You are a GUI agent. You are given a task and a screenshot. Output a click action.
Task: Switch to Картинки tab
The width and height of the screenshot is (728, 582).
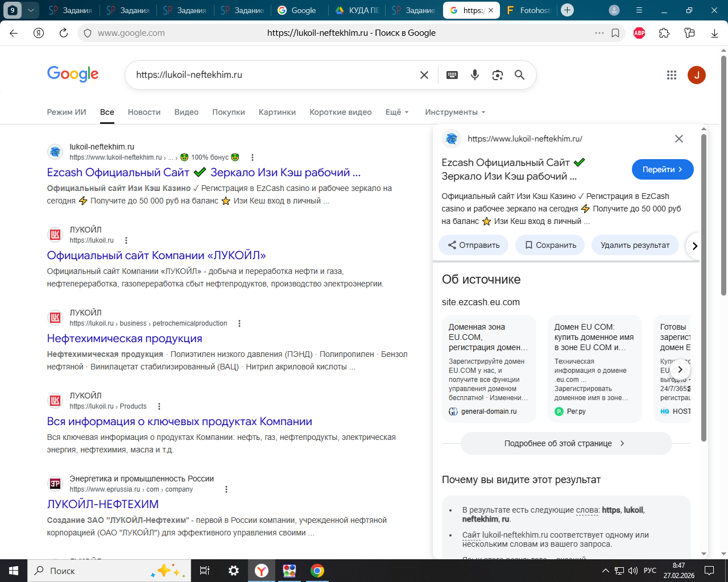pyautogui.click(x=277, y=112)
